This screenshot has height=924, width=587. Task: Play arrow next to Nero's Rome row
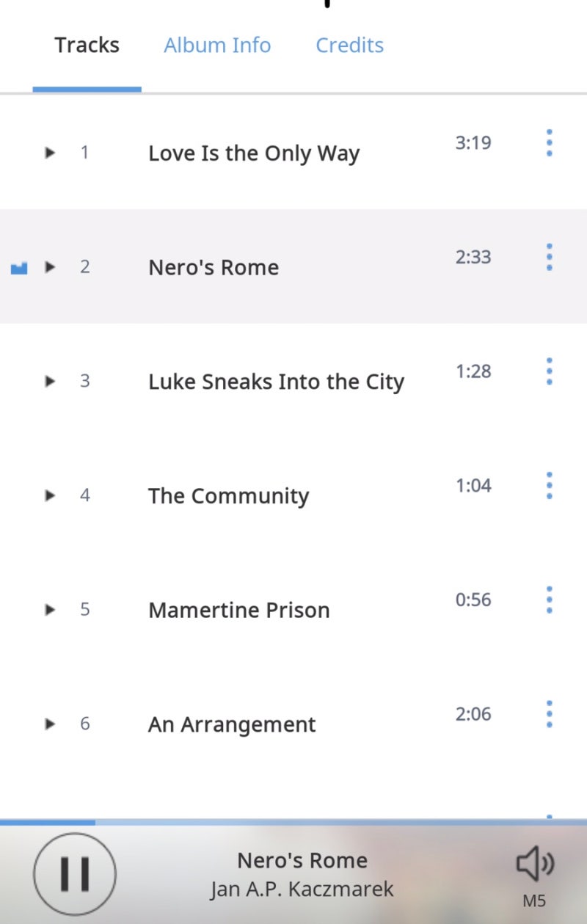pyautogui.click(x=50, y=266)
